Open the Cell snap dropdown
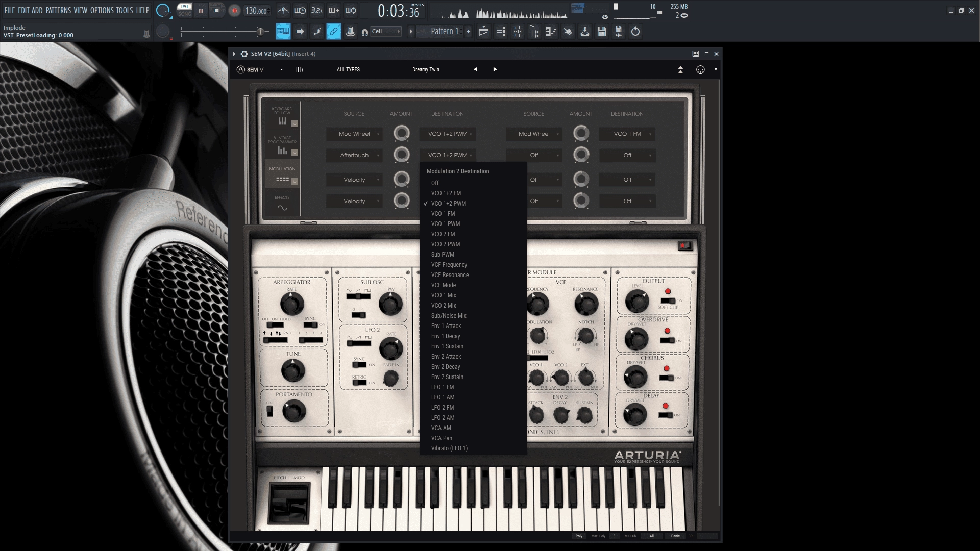 coord(386,31)
